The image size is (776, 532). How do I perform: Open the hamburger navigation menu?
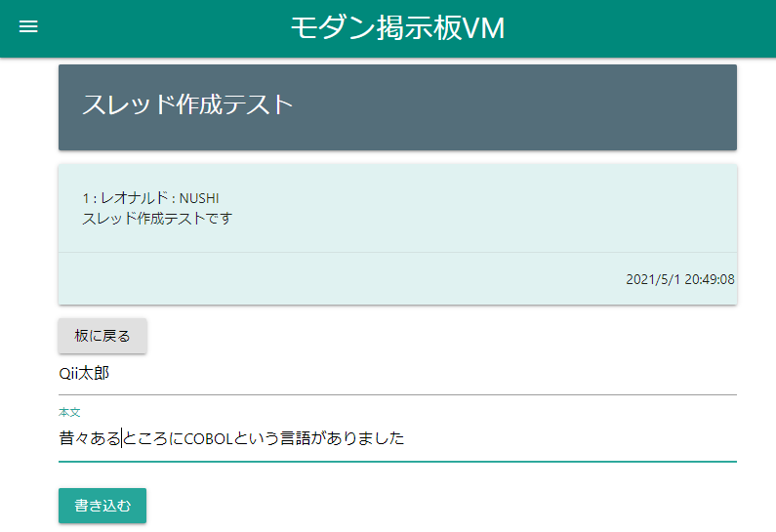[28, 26]
